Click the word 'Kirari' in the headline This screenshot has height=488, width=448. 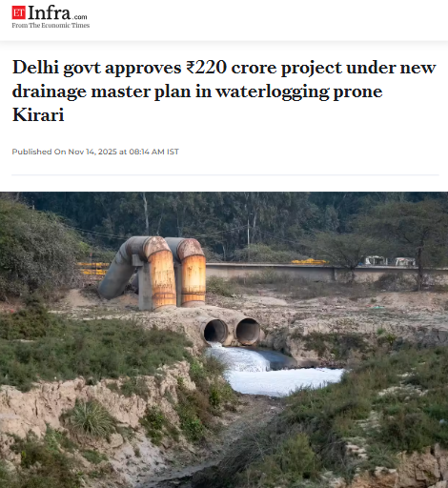pos(38,114)
